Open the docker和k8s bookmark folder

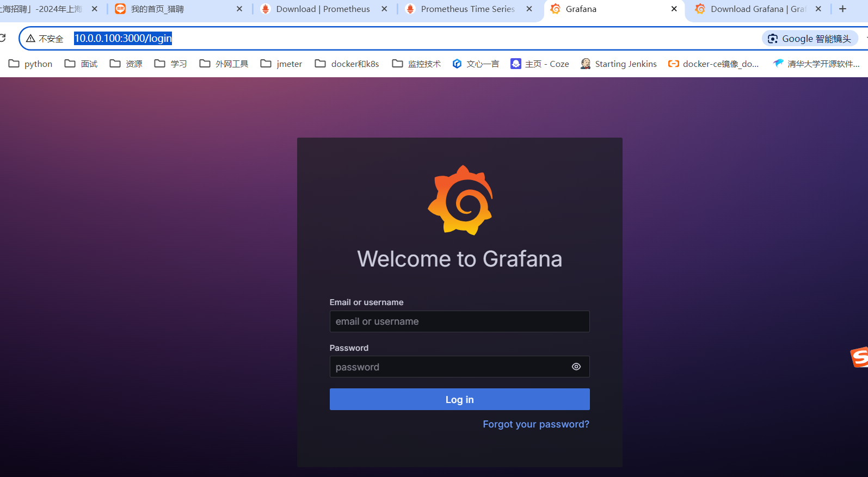pos(347,64)
